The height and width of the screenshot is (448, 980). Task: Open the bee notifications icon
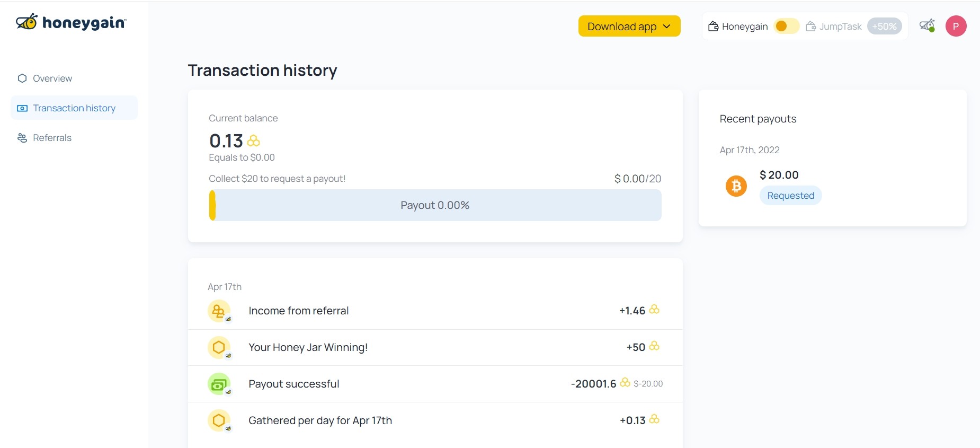(x=927, y=25)
